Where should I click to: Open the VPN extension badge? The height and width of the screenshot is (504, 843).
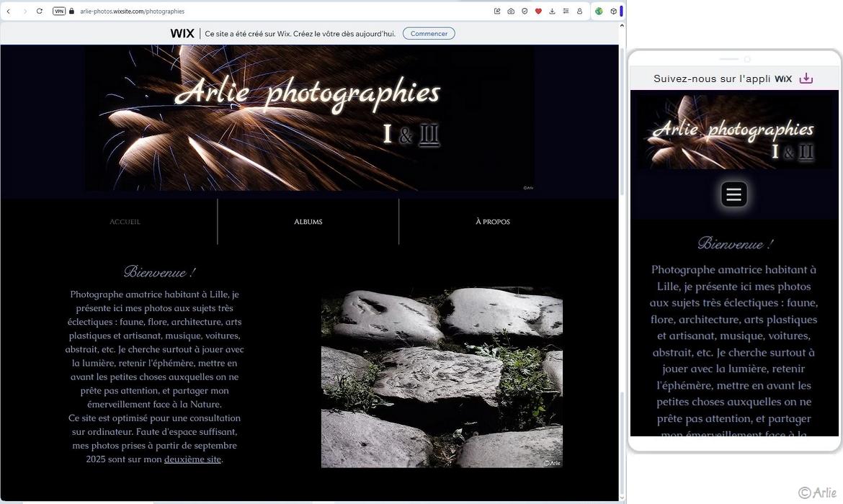(x=58, y=11)
